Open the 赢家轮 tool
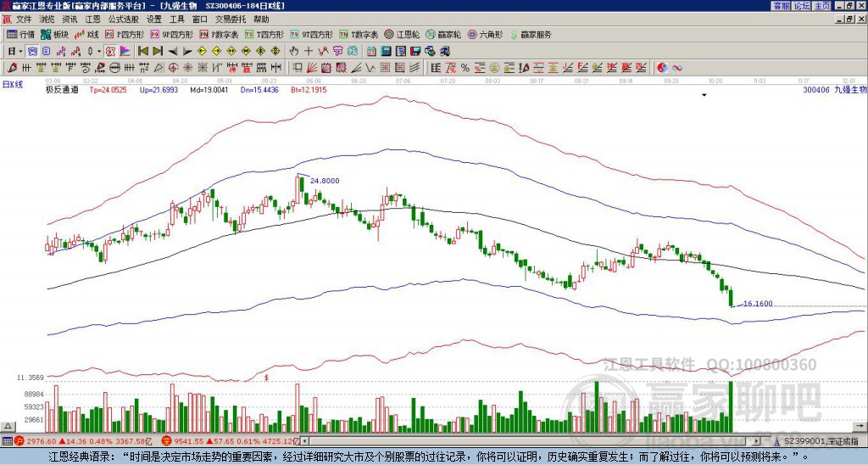Screen dimensions: 868x465 [443, 34]
